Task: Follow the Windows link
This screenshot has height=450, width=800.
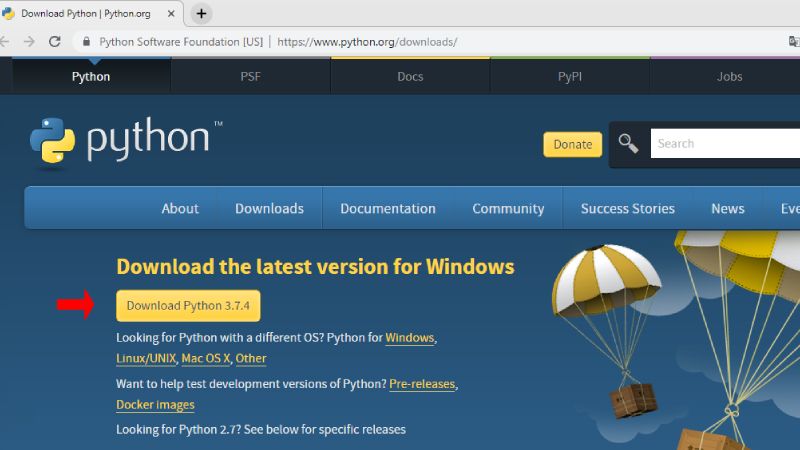Action: 410,338
